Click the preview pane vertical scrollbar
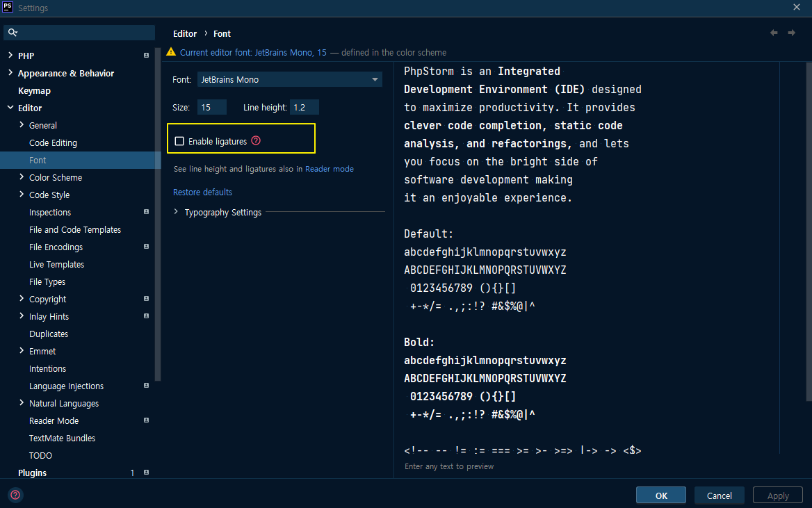The height and width of the screenshot is (508, 812). point(809,231)
